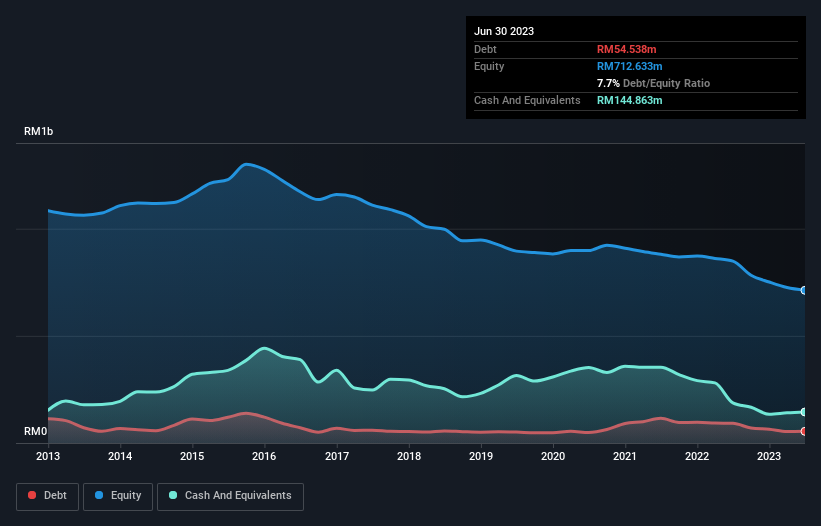Viewport: 821px width, 526px height.
Task: Click the 2023 x-axis label
Action: click(769, 457)
